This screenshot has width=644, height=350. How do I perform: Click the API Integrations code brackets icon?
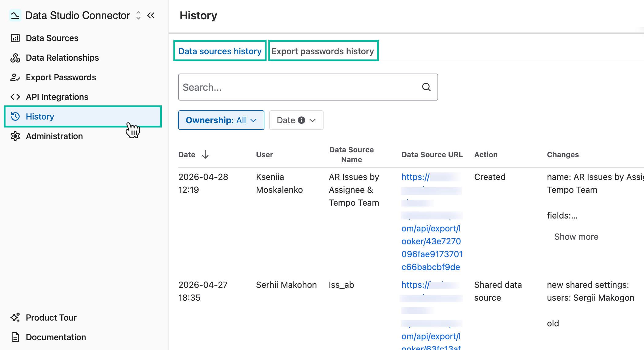point(15,97)
